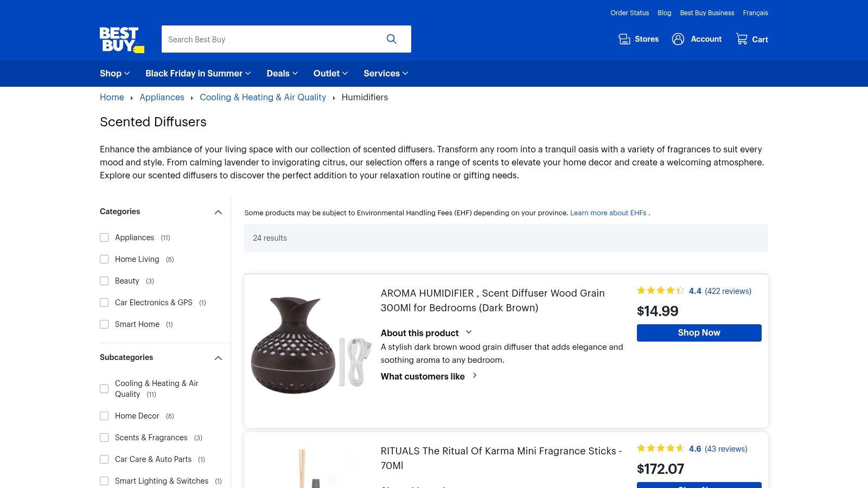868x488 pixels.
Task: Go to Home breadcrumb
Action: tap(112, 97)
